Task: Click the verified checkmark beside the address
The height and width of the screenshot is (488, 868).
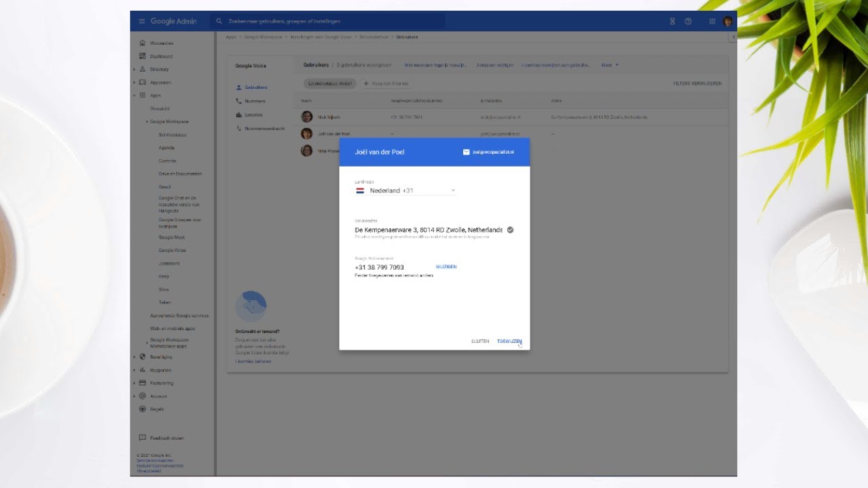Action: [510, 230]
